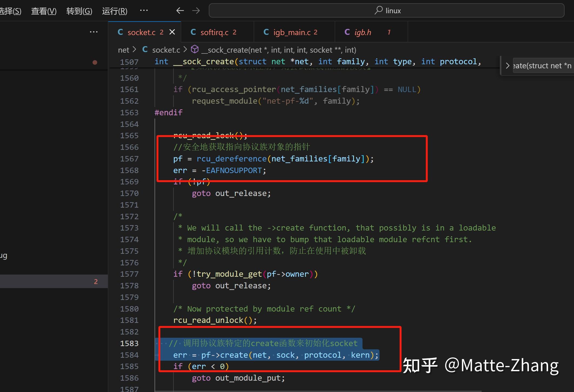Switch to the igb_main.c tab
This screenshot has height=392, width=574.
[292, 32]
